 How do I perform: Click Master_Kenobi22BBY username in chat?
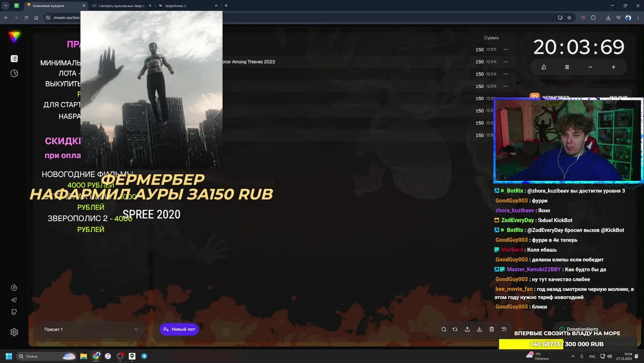coord(534,269)
